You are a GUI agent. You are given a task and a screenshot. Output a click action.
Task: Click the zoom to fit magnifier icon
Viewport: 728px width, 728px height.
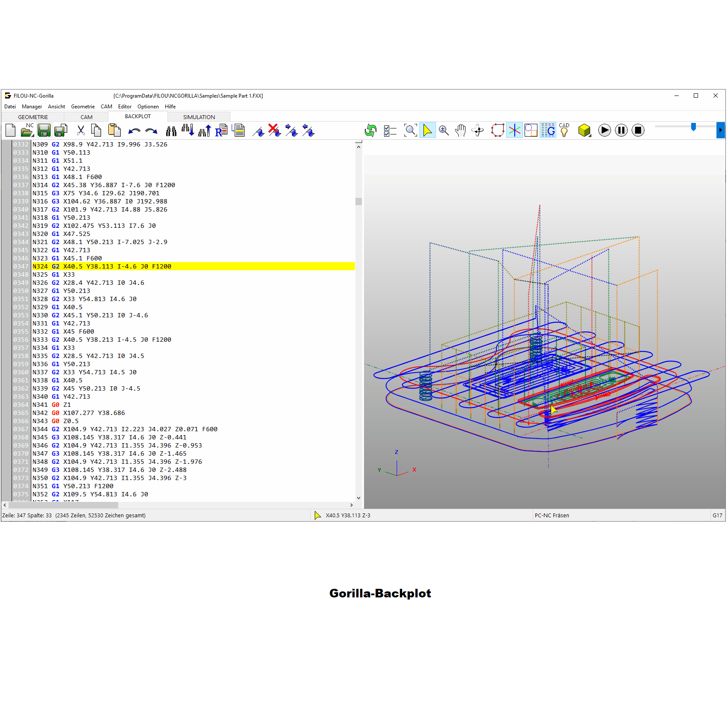410,131
